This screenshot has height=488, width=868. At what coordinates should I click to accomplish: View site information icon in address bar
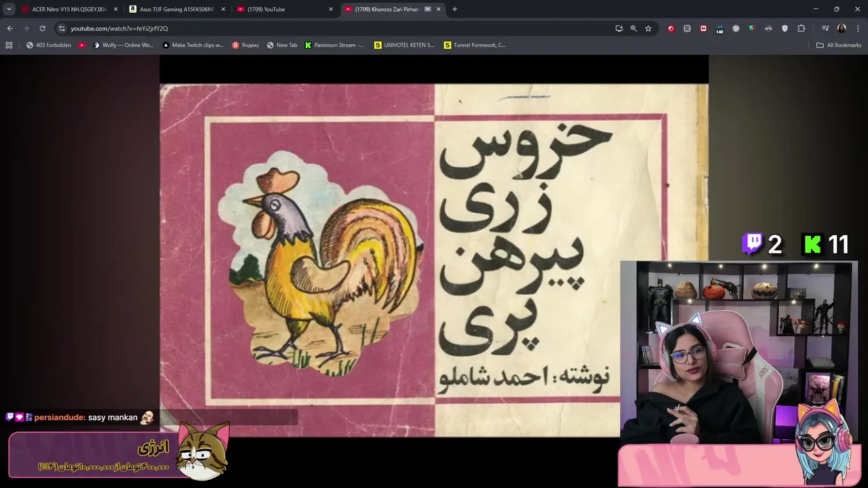[62, 28]
